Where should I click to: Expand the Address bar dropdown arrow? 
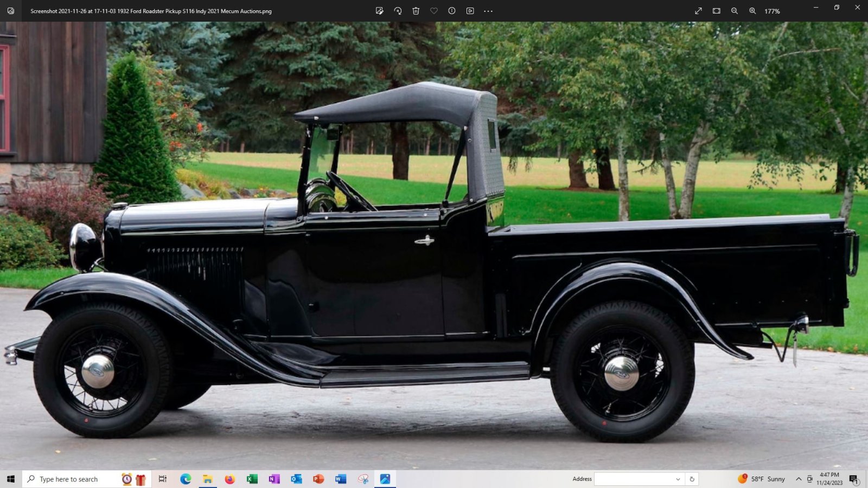coord(678,479)
